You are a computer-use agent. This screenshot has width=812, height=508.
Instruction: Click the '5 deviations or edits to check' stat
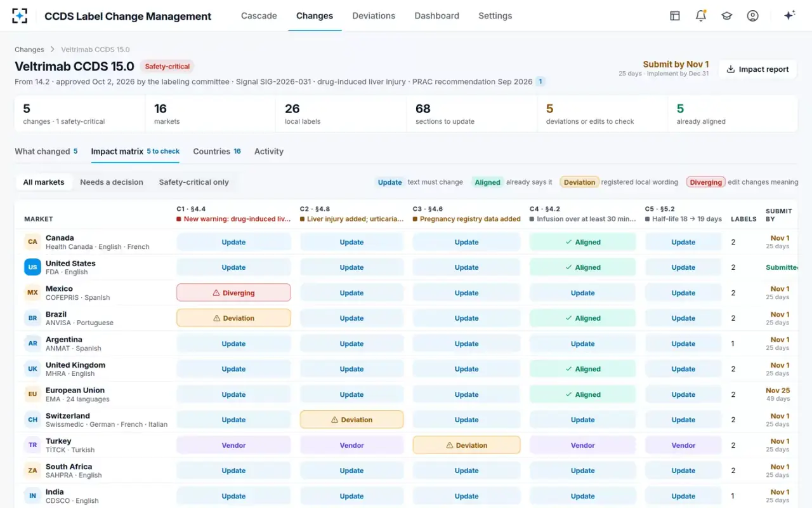602,114
